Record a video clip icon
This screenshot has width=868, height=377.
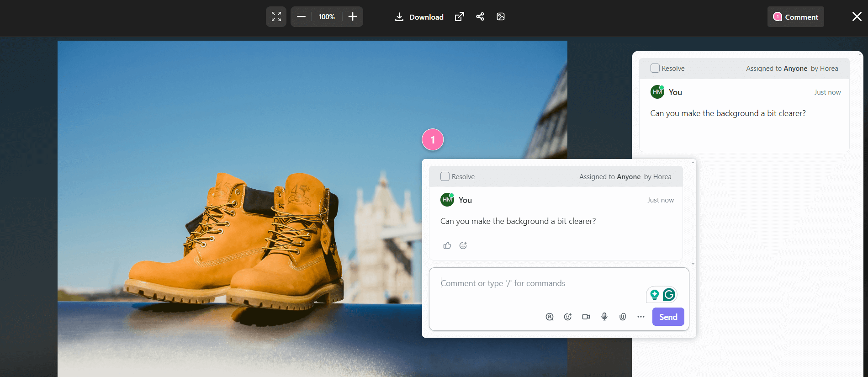tap(586, 317)
